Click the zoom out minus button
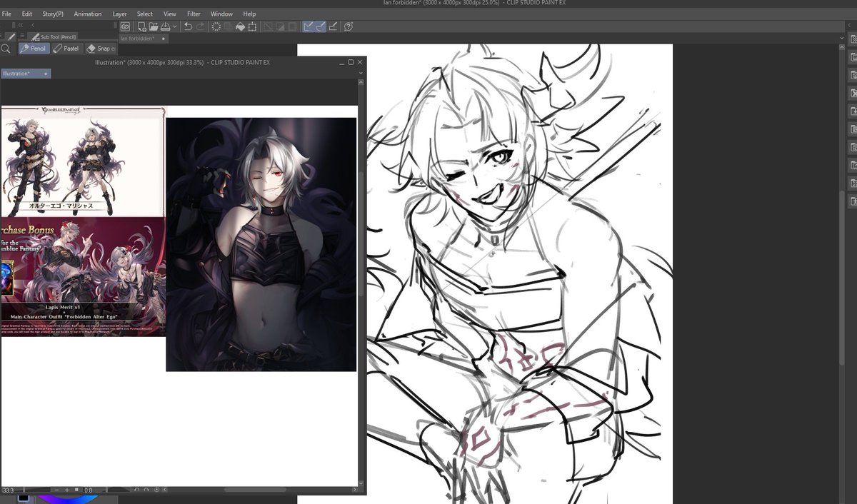This screenshot has width=857, height=504. pyautogui.click(x=57, y=490)
